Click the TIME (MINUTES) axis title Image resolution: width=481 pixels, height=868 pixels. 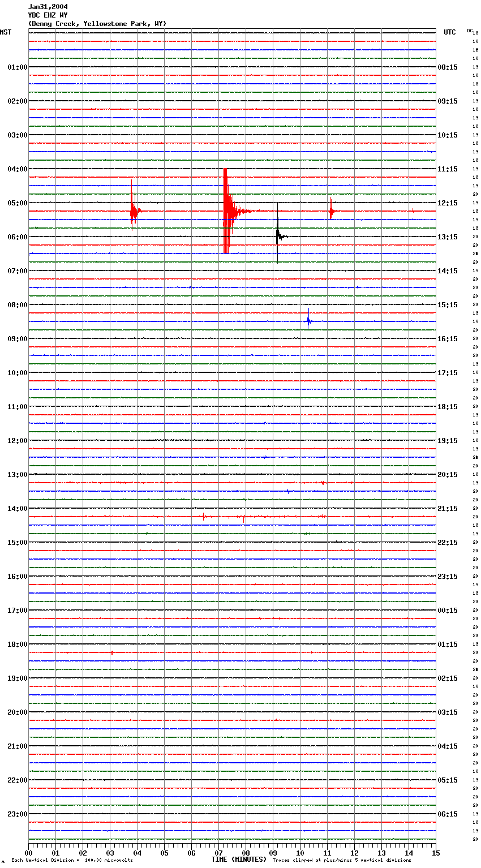click(239, 860)
